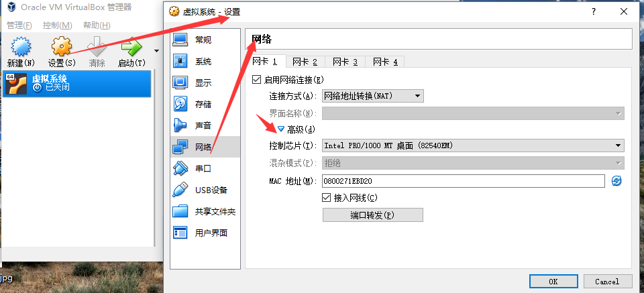This screenshot has width=644, height=293.
Task: Click the Cancel button
Action: (x=606, y=282)
